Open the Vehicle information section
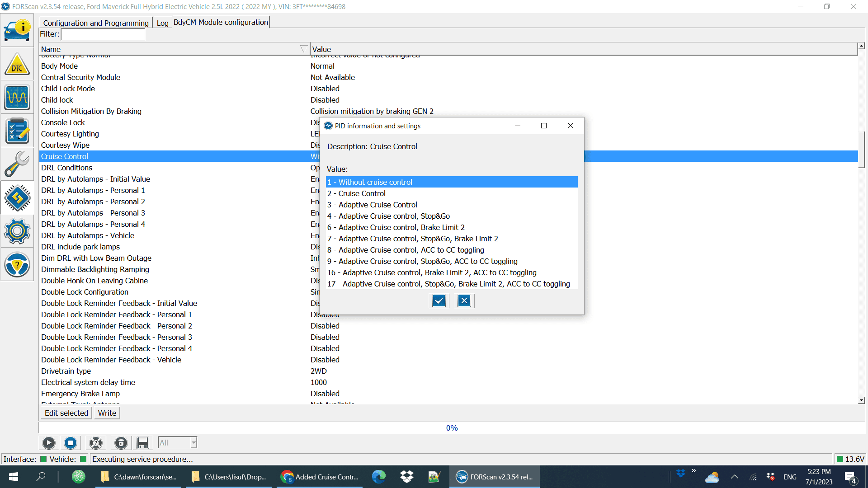The height and width of the screenshot is (488, 868). tap(17, 31)
